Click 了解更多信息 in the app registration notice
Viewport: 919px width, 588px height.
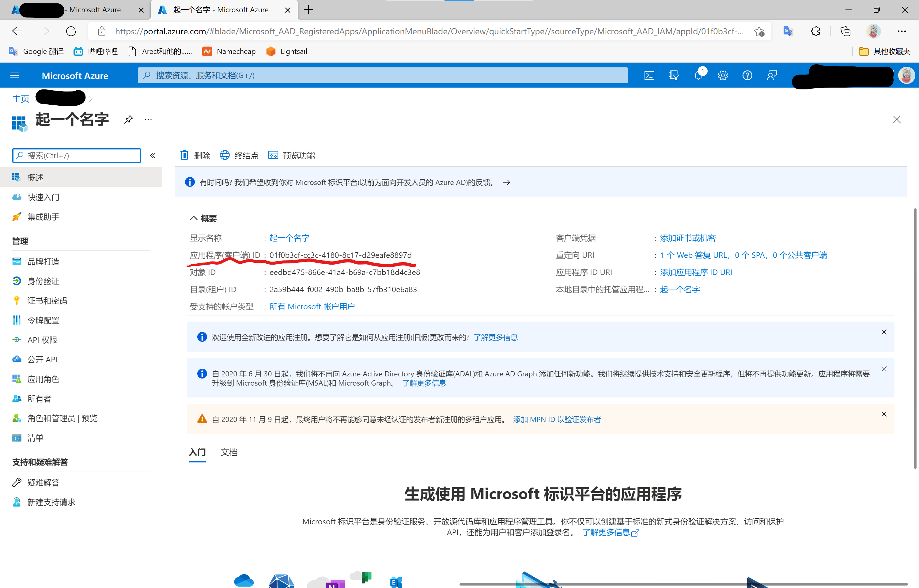[x=496, y=337]
